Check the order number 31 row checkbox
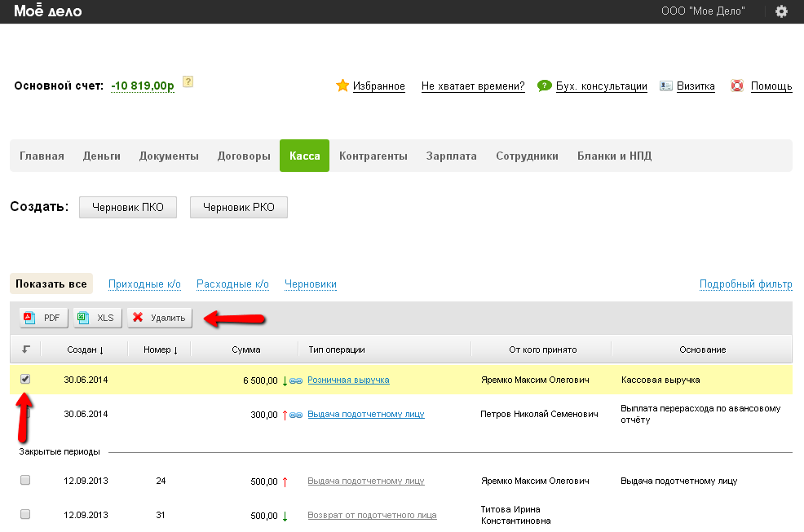The height and width of the screenshot is (532, 804). coord(25,514)
